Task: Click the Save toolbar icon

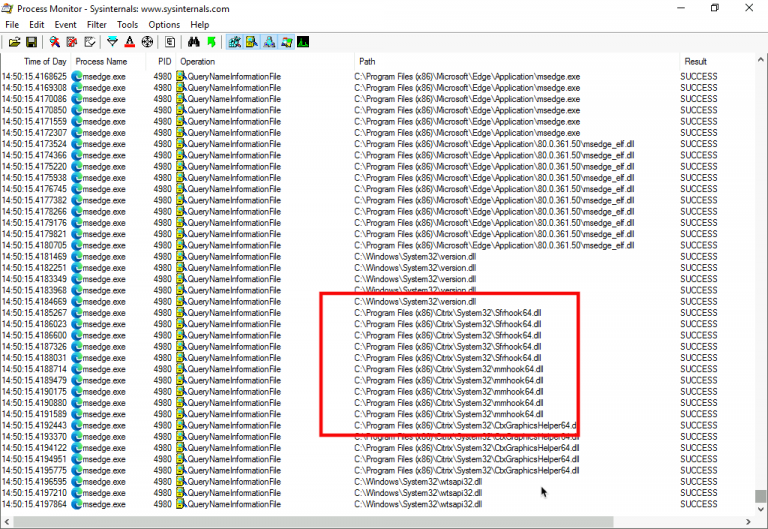Action: [x=31, y=42]
